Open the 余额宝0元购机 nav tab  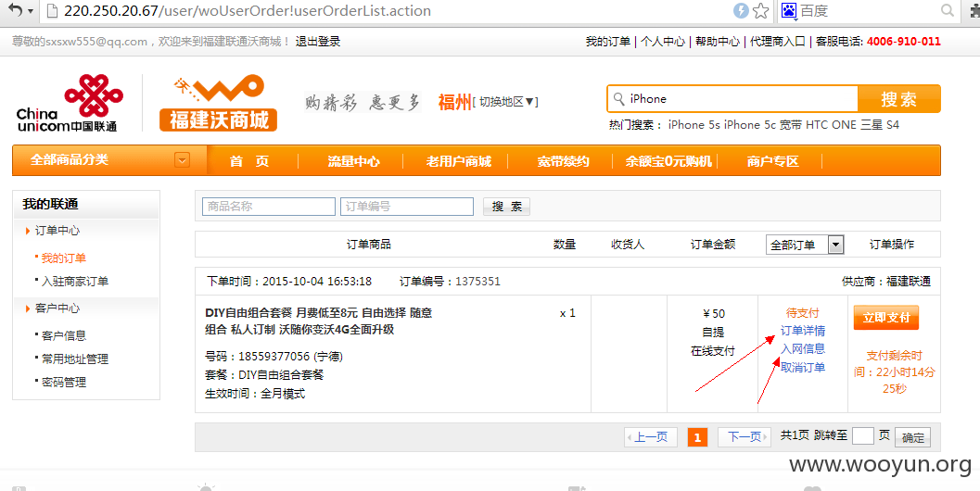coord(668,161)
